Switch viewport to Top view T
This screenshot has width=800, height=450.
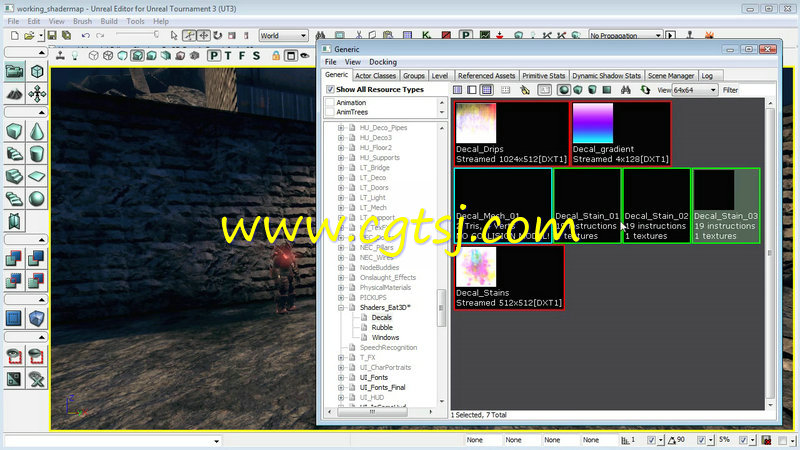(x=228, y=56)
